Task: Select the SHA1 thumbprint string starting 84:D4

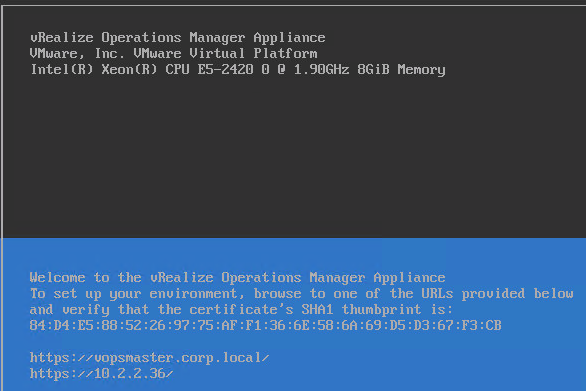Action: coord(265,326)
